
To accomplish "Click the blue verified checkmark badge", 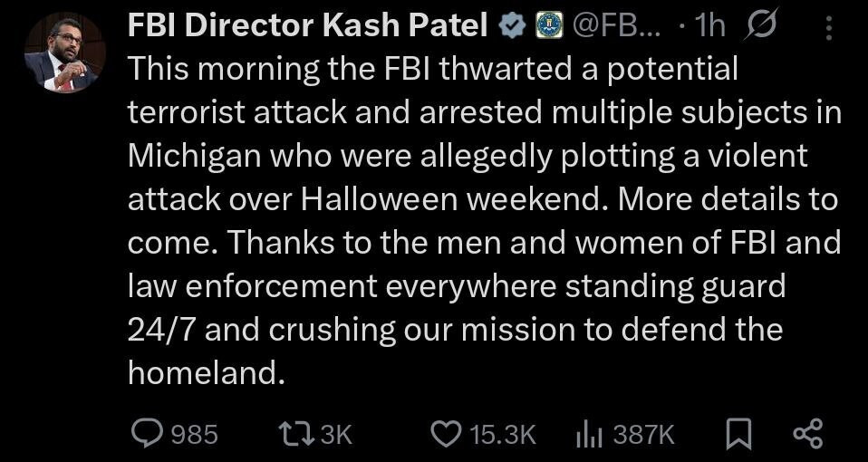I will click(x=513, y=28).
